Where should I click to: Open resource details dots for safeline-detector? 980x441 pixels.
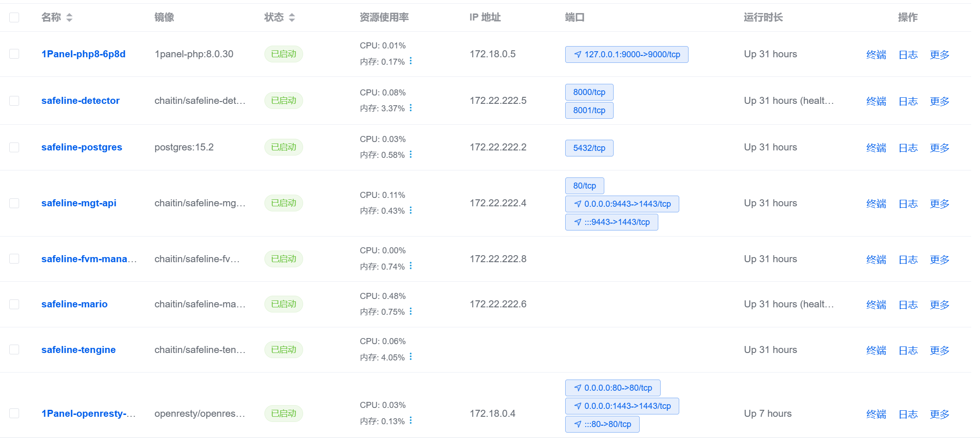pos(411,108)
